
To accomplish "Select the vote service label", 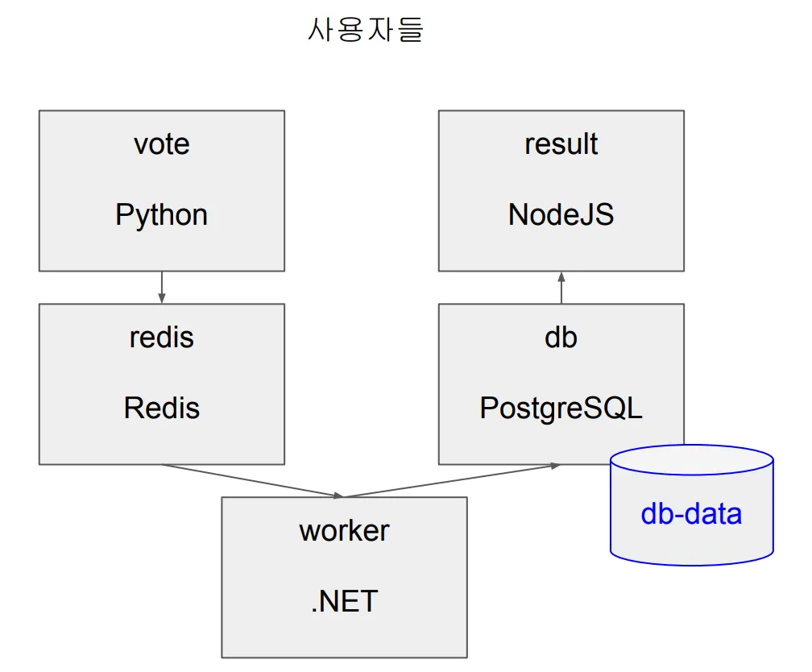I will 162,144.
